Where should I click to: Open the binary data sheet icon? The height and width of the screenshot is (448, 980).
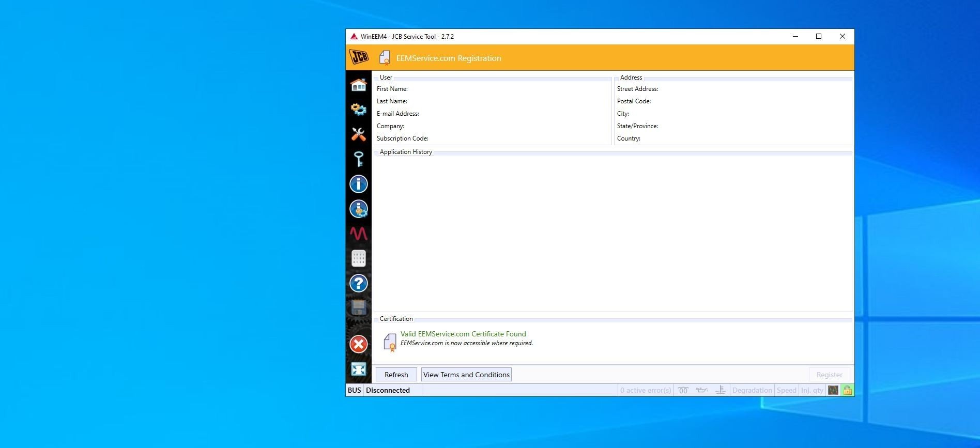(358, 258)
